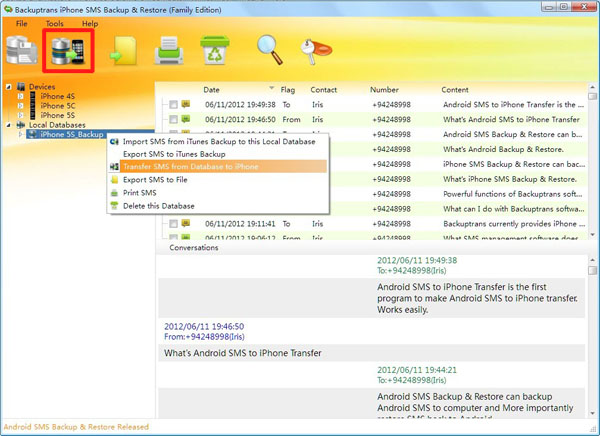The width and height of the screenshot is (600, 436).
Task: Choose Transfer SMS from Database to iPhone
Action: (217, 167)
